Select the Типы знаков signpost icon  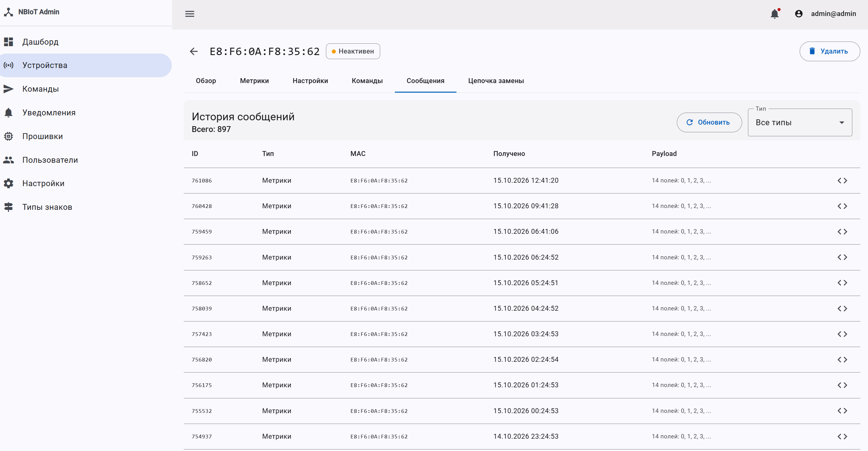8,207
